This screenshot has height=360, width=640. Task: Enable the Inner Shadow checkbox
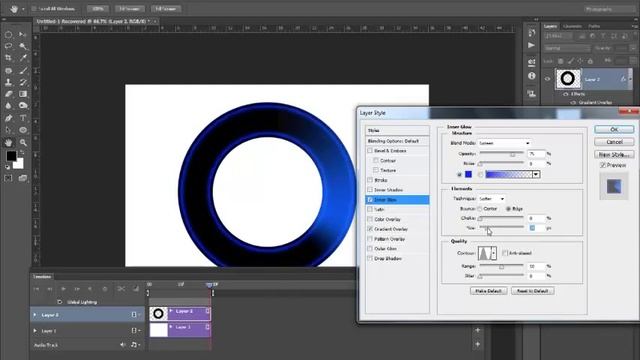tap(370, 190)
